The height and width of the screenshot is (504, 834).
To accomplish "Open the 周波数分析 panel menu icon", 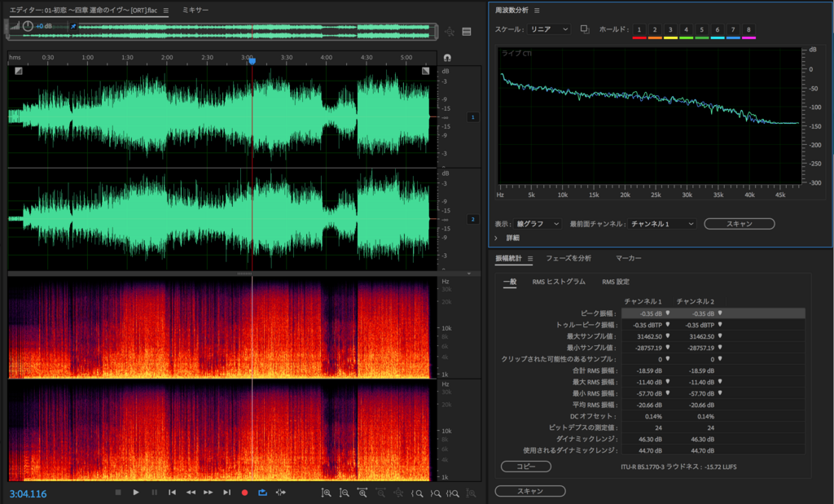I will [537, 10].
